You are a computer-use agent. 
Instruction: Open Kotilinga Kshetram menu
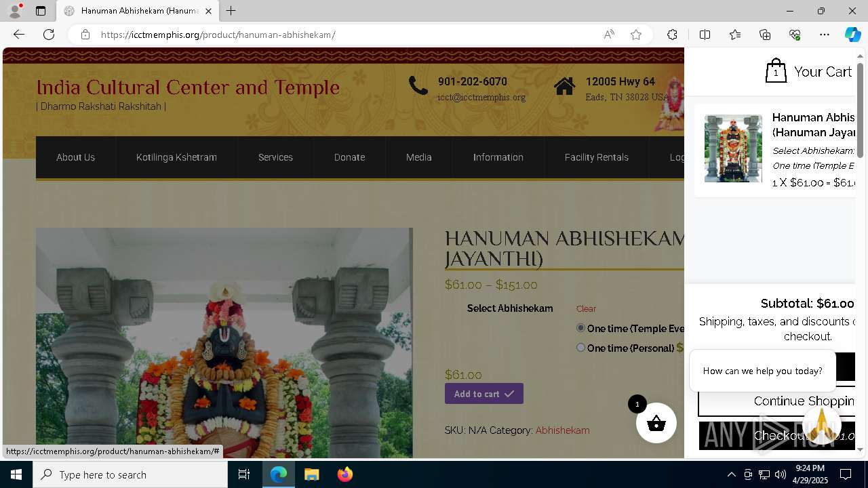pyautogui.click(x=176, y=157)
